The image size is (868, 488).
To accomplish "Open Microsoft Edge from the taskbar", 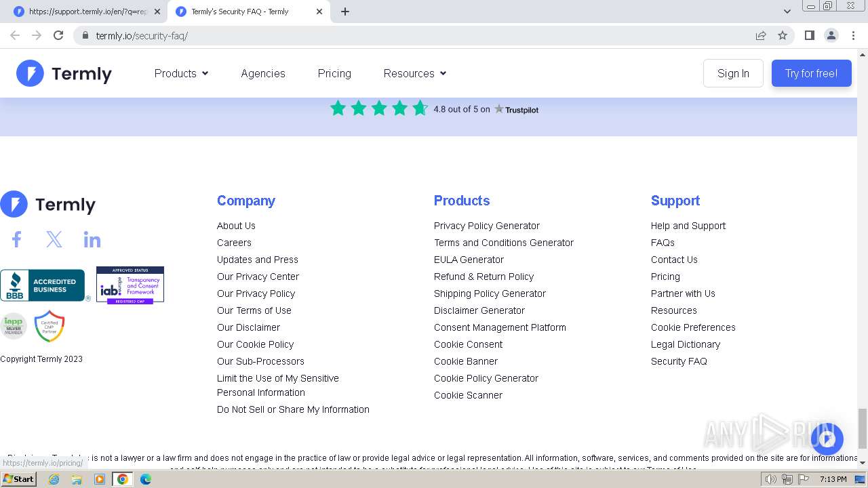I will coord(145,479).
